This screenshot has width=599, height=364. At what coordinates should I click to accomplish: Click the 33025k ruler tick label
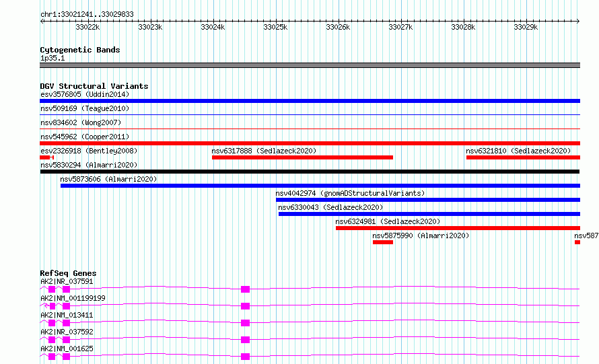275,27
